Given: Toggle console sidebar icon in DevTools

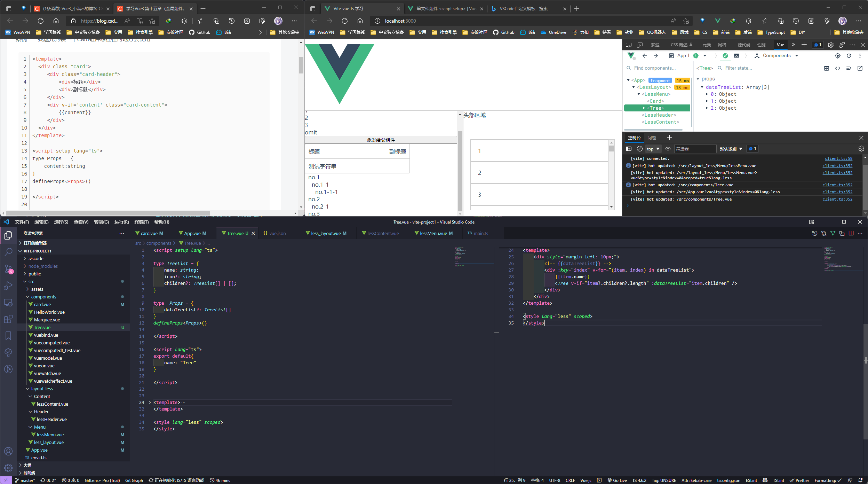Looking at the screenshot, I should (x=629, y=149).
